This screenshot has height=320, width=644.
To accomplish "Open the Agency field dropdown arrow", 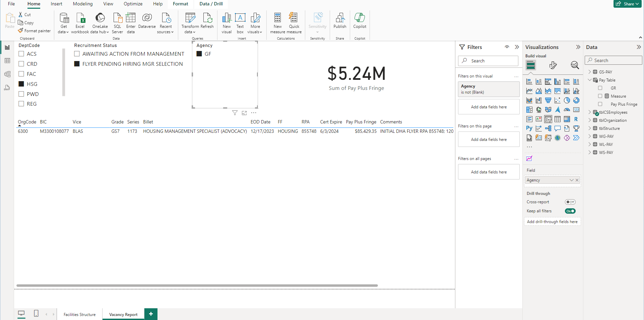I will [571, 180].
